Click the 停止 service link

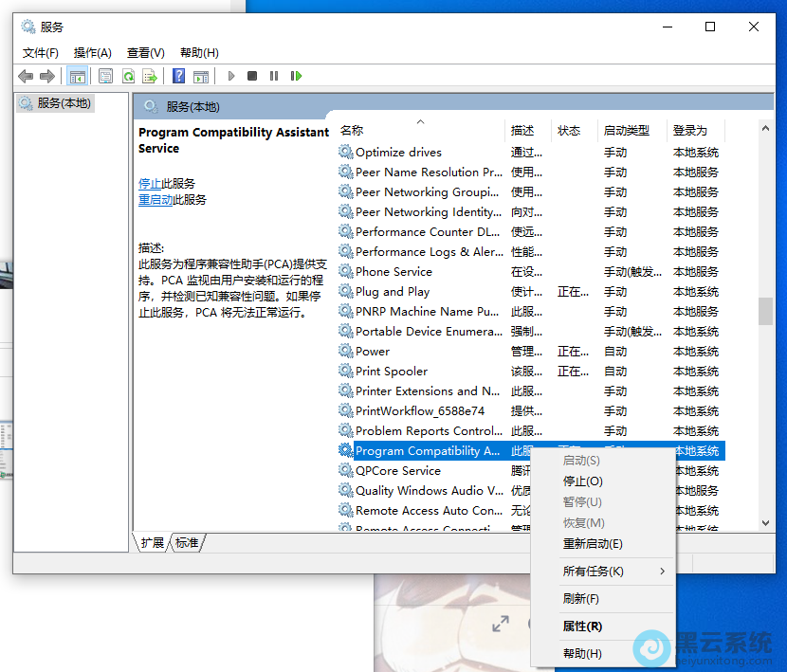149,184
